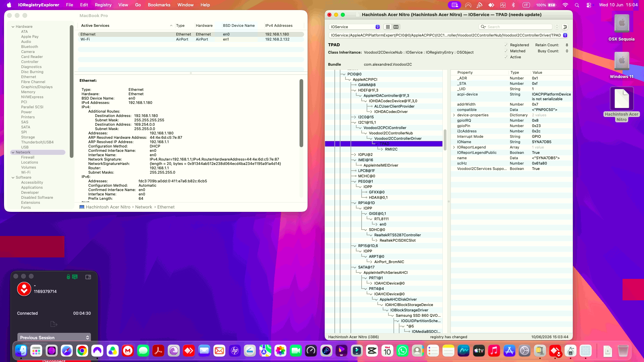The image size is (644, 362).
Task: Toggle the Active checkbox
Action: [506, 57]
